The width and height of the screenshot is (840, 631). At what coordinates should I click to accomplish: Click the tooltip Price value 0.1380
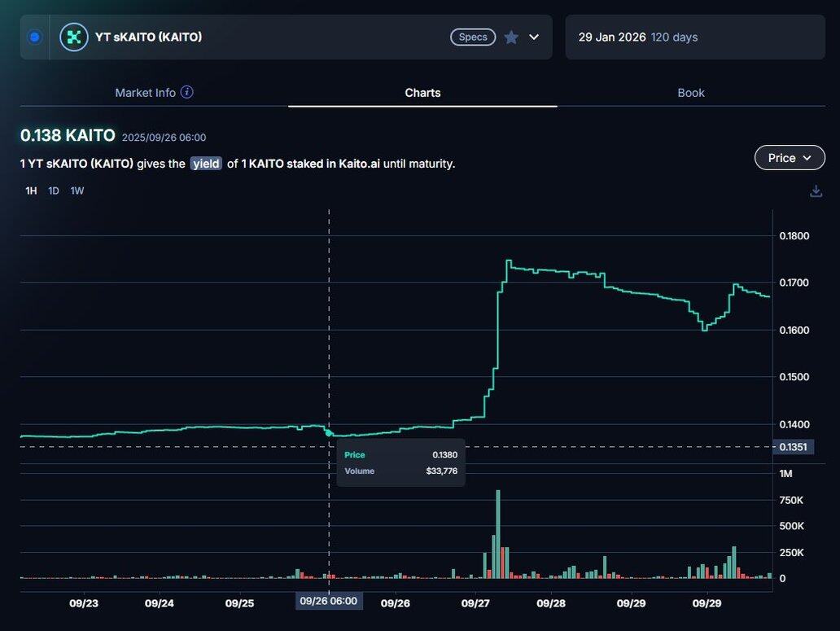[x=445, y=455]
